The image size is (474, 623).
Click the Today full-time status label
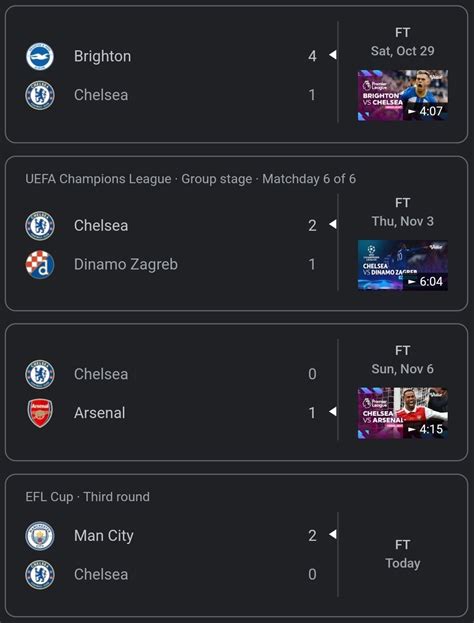402,563
